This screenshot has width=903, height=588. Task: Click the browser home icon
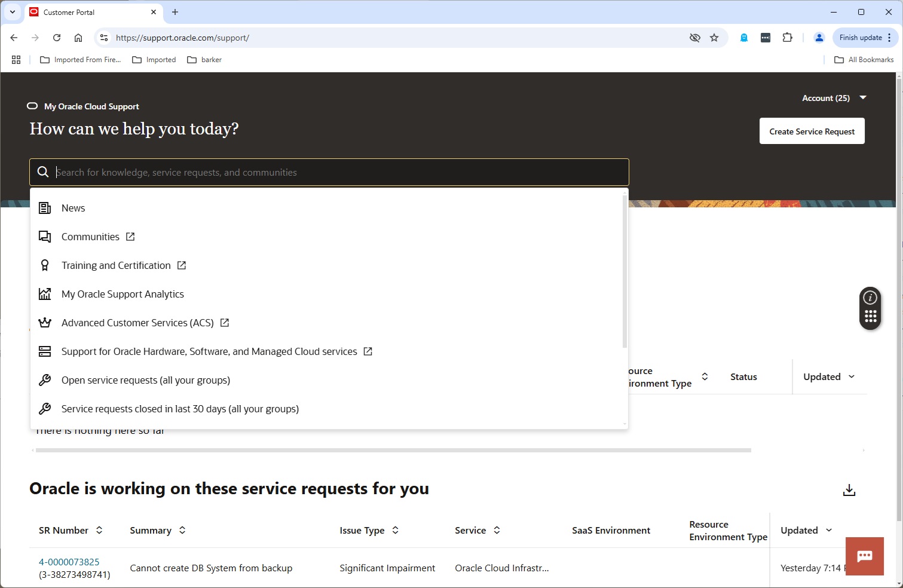78,38
